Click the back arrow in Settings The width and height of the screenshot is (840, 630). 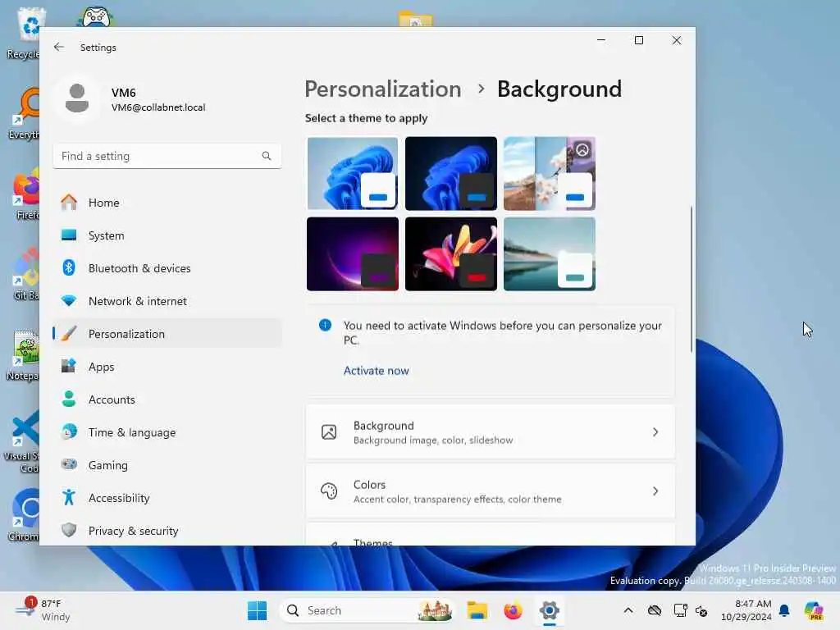(x=59, y=47)
